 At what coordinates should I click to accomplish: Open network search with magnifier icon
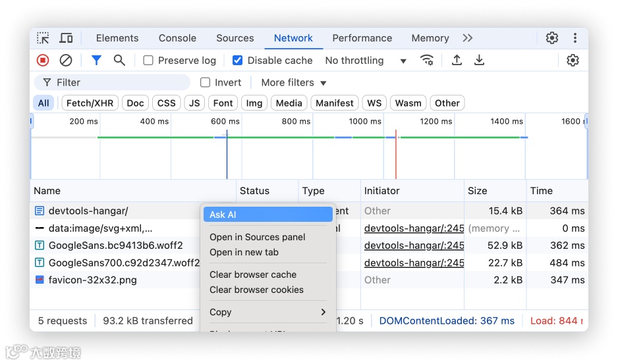[x=119, y=61]
